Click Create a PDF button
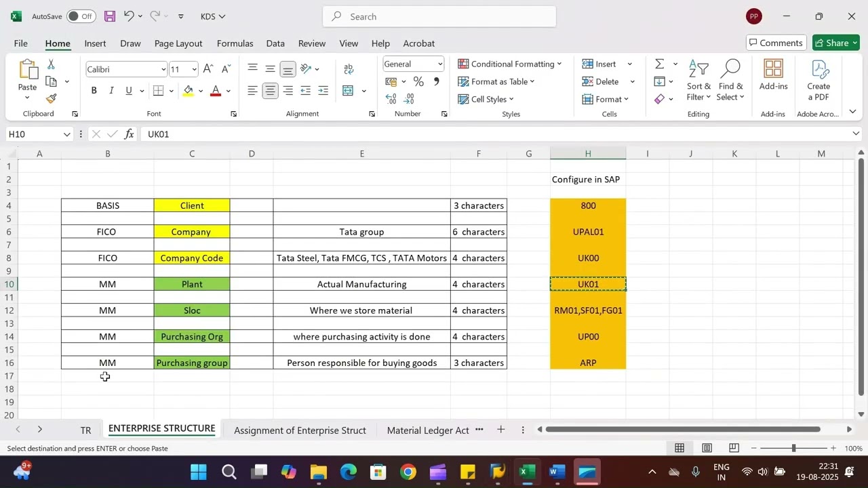 click(818, 81)
